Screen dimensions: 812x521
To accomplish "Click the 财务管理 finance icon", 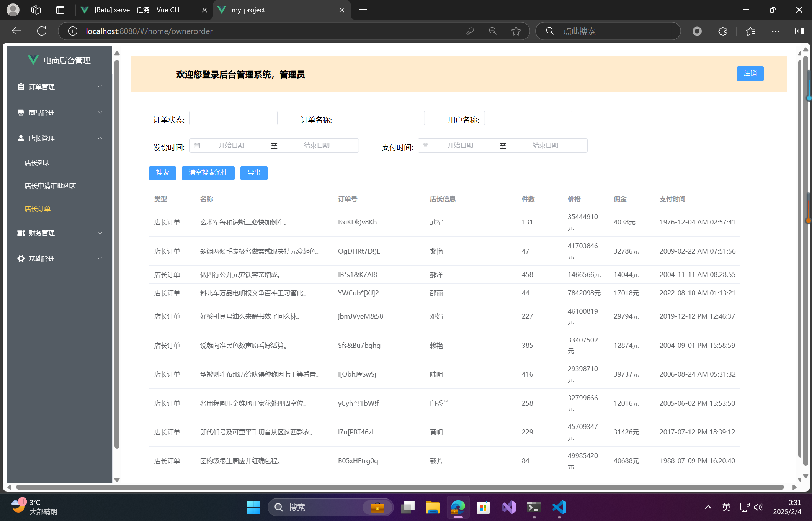I will pyautogui.click(x=21, y=233).
